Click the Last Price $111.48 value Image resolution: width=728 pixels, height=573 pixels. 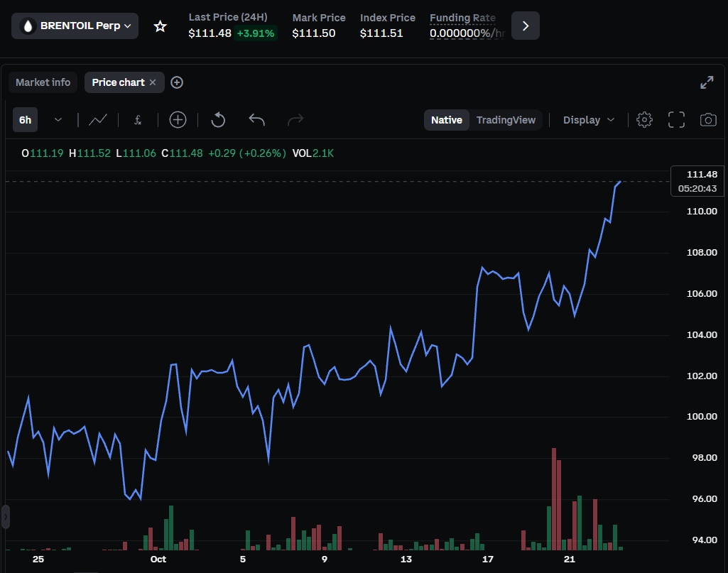(x=210, y=33)
